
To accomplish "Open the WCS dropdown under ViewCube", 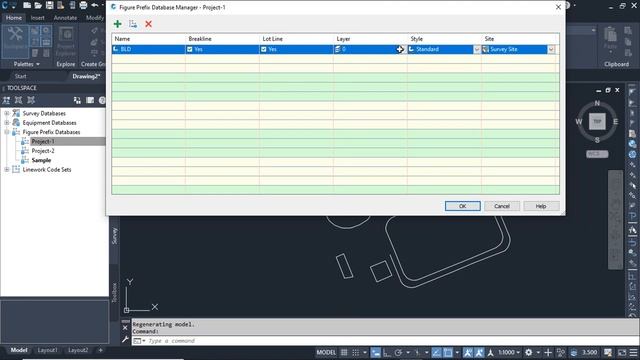I will click(597, 154).
